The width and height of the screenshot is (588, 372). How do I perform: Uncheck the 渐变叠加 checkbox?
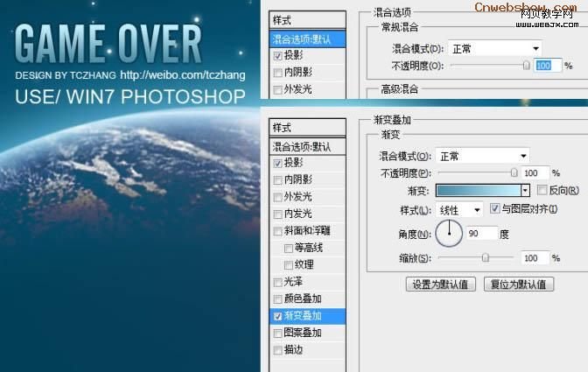(277, 317)
